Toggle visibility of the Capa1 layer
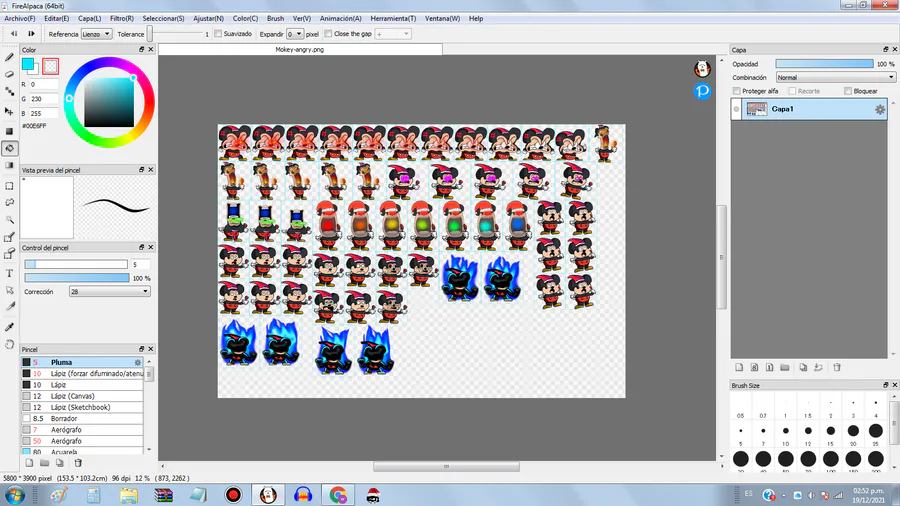 [736, 109]
